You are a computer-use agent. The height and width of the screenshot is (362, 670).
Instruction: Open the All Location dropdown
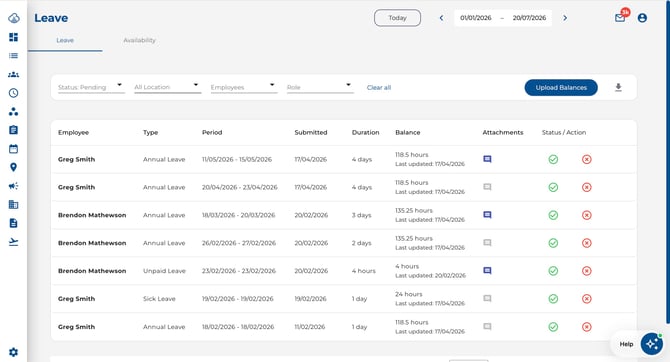(167, 87)
